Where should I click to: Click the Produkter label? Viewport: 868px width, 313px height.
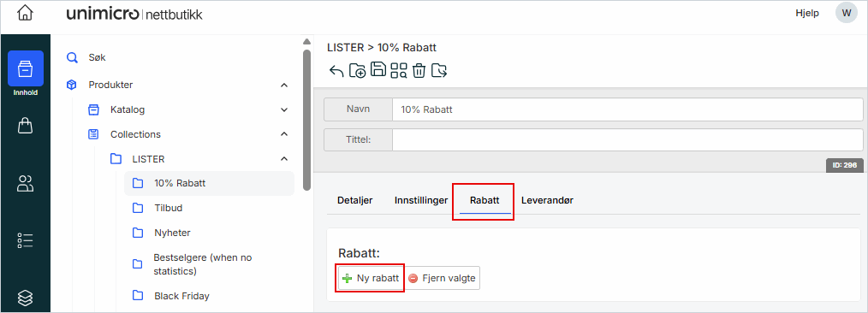[x=110, y=86]
